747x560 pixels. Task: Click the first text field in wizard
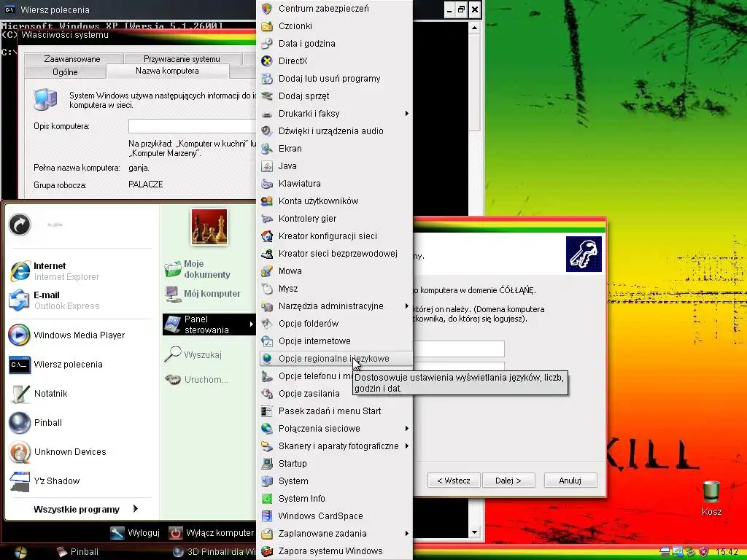tap(458, 349)
